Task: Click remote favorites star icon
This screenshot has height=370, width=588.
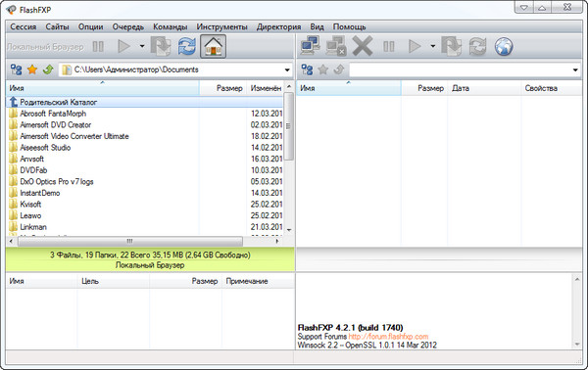Action: [322, 69]
